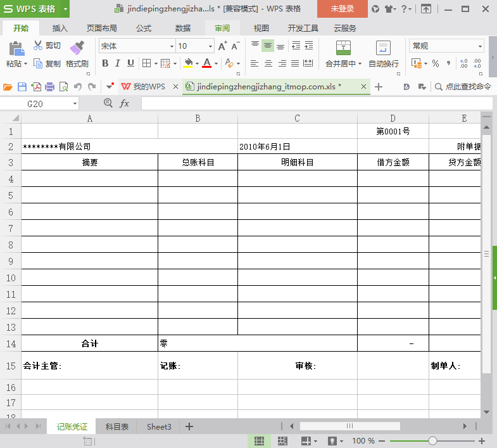Align text to bottom
The width and height of the screenshot is (497, 448).
[x=280, y=46]
